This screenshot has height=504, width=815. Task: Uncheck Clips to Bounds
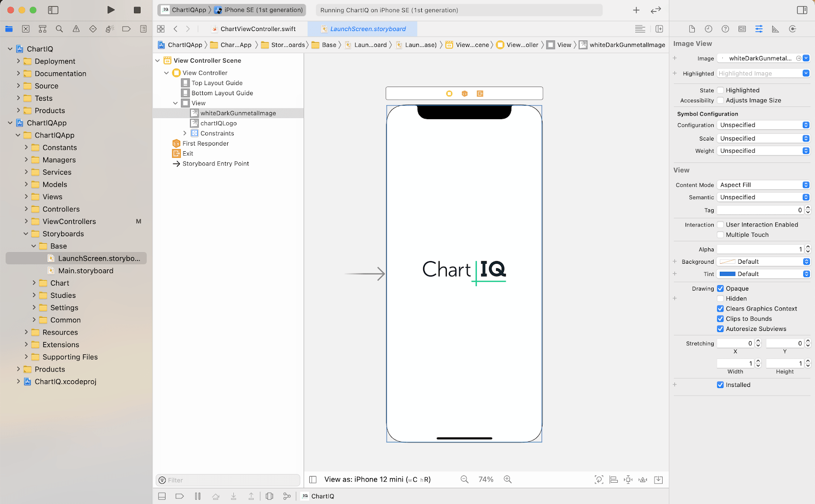click(x=721, y=318)
